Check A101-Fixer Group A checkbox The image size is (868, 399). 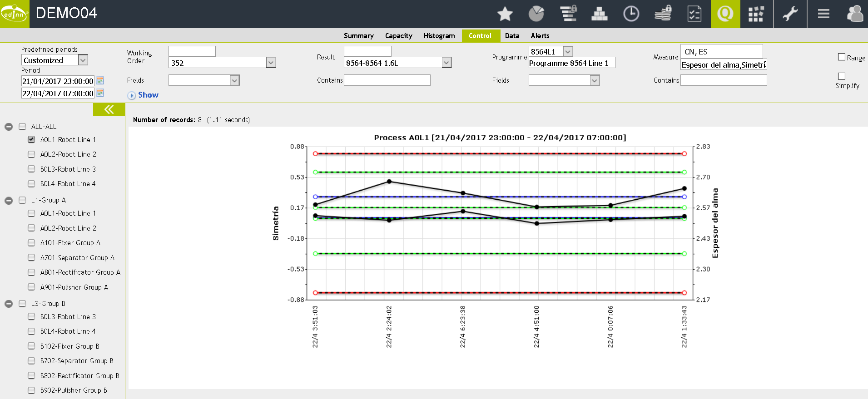pos(31,243)
